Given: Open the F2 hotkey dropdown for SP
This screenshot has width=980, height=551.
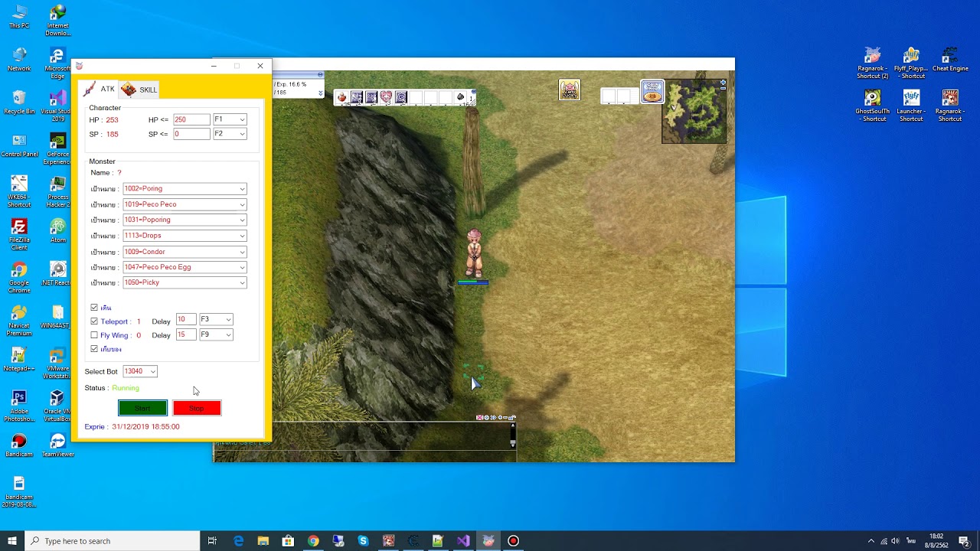Looking at the screenshot, I should (230, 134).
